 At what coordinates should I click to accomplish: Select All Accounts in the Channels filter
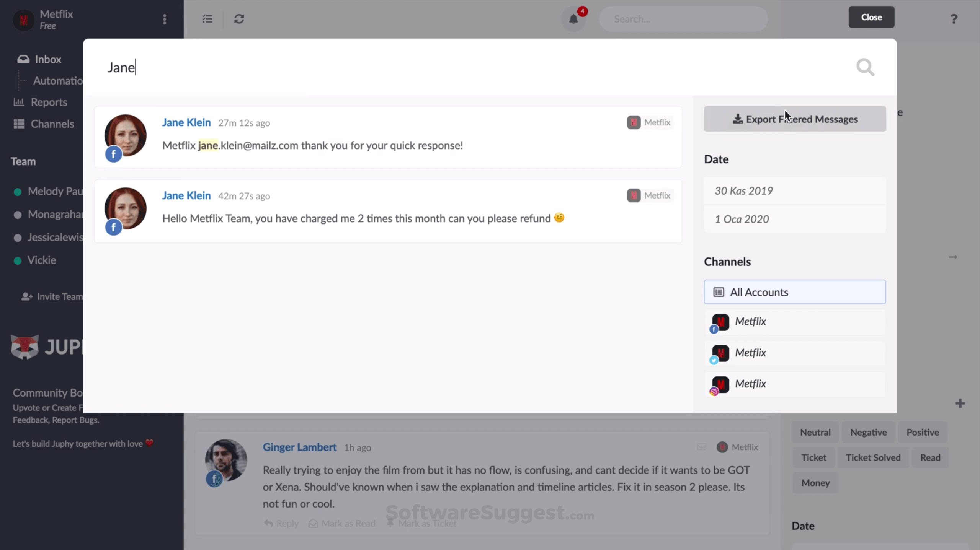pyautogui.click(x=795, y=292)
